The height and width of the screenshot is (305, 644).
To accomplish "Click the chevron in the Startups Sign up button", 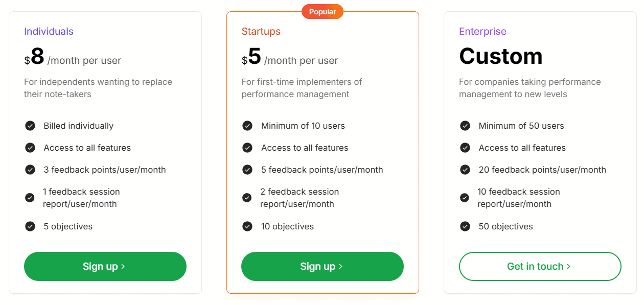I will 340,266.
